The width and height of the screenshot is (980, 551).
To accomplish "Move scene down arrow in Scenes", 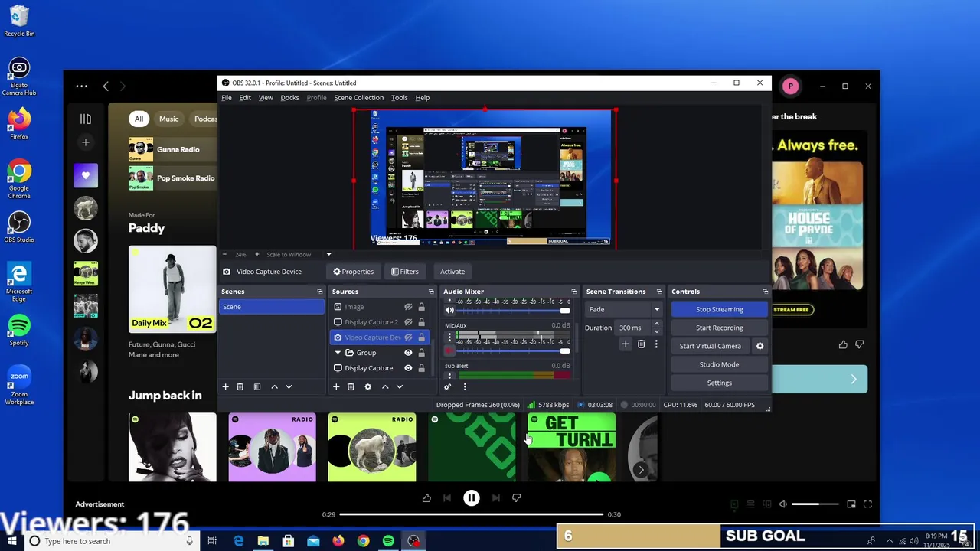I will (289, 386).
